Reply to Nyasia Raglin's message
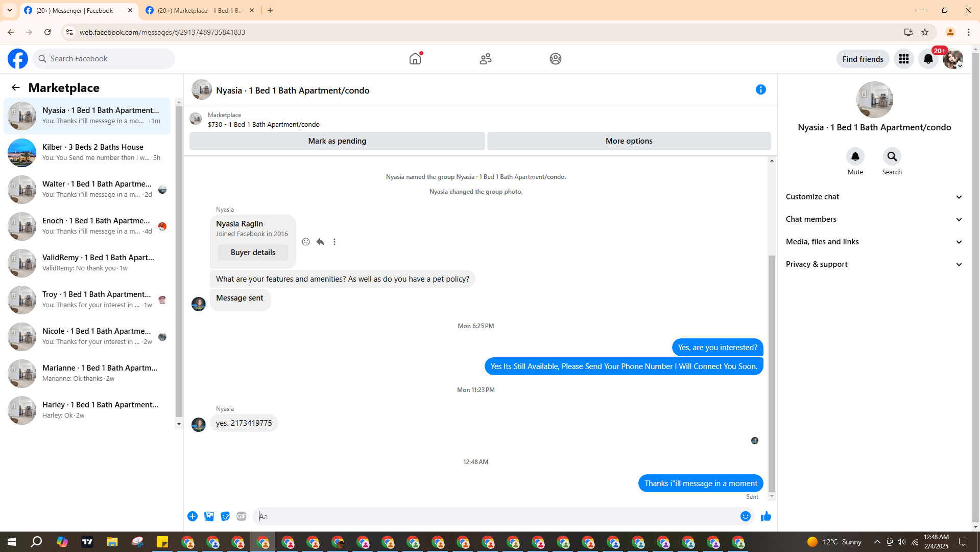The width and height of the screenshot is (980, 552). pyautogui.click(x=320, y=242)
